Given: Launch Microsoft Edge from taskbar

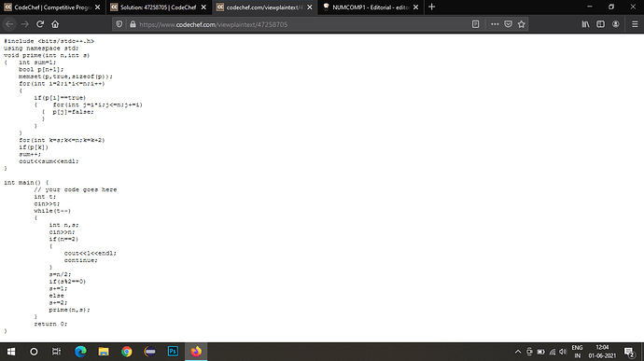Looking at the screenshot, I should click(x=80, y=352).
